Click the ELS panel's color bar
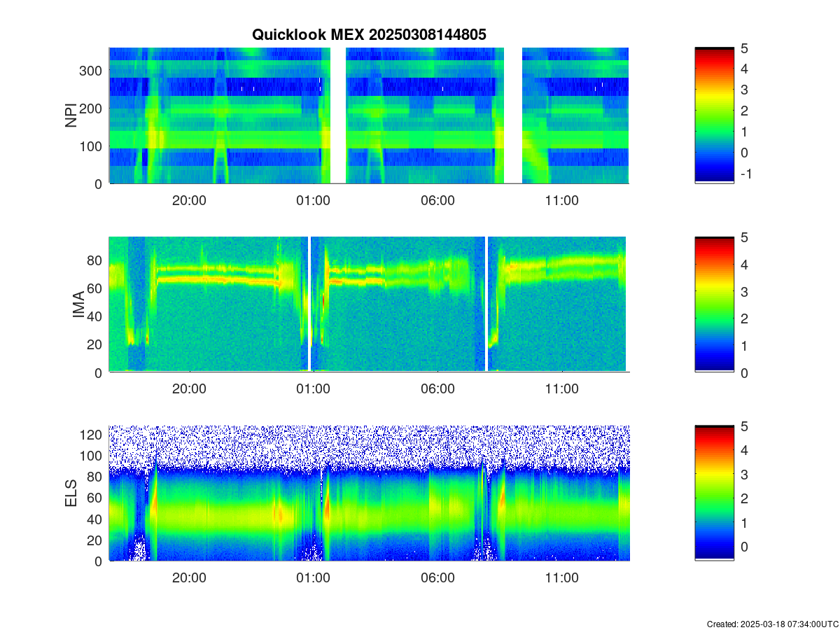This screenshot has width=840, height=630. click(714, 493)
